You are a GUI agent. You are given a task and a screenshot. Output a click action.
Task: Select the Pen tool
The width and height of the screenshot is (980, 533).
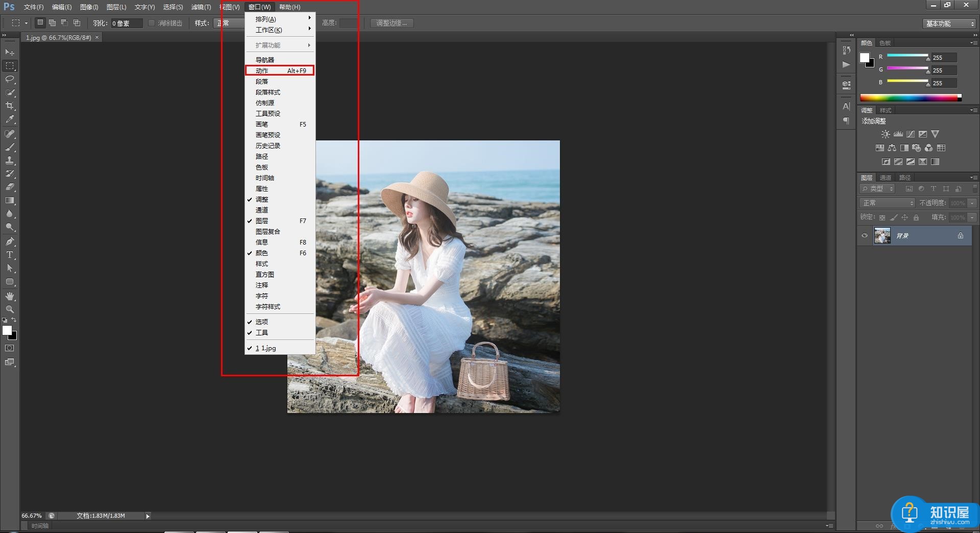click(10, 241)
